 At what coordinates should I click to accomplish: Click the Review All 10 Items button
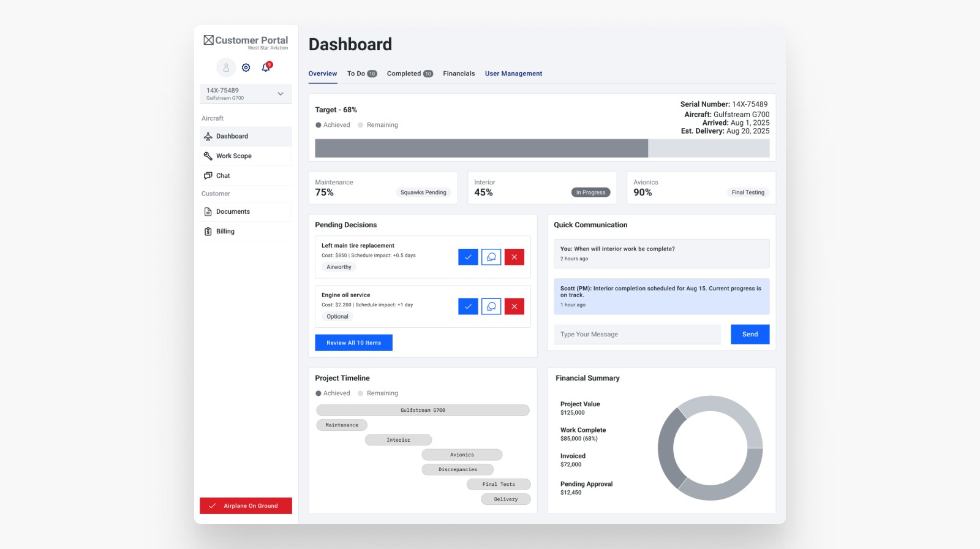coord(353,343)
